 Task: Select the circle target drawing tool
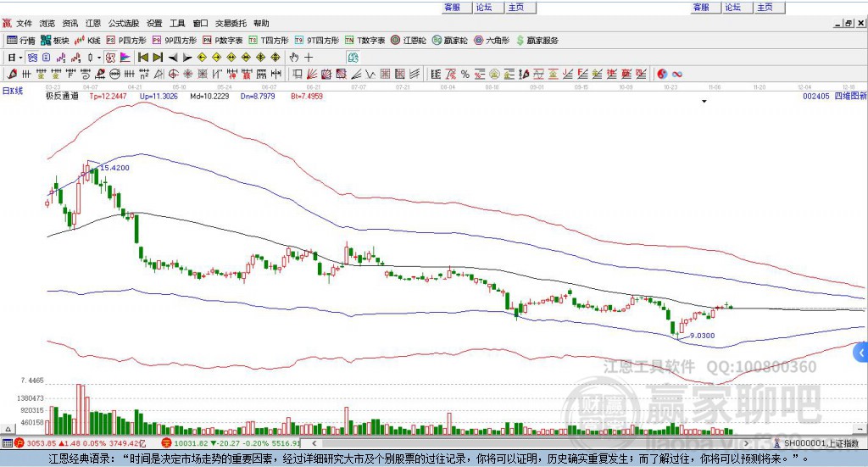tap(173, 74)
